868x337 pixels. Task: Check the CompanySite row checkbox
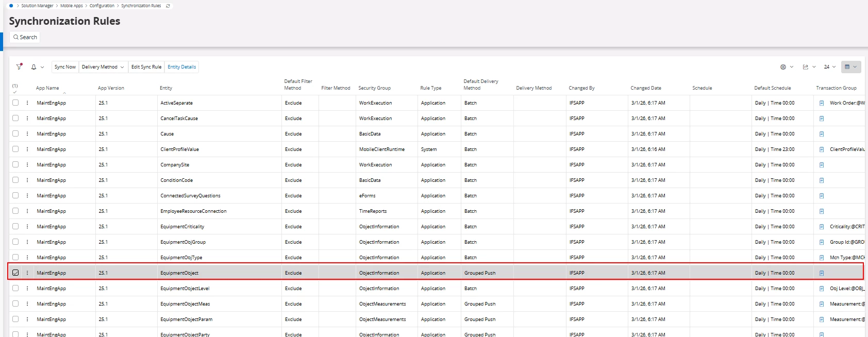click(15, 164)
